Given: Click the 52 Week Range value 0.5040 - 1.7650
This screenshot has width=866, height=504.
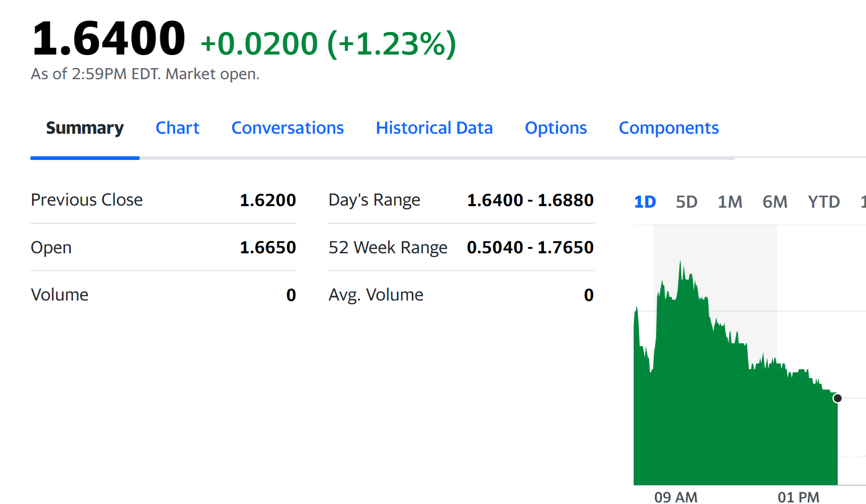Looking at the screenshot, I should pos(530,248).
